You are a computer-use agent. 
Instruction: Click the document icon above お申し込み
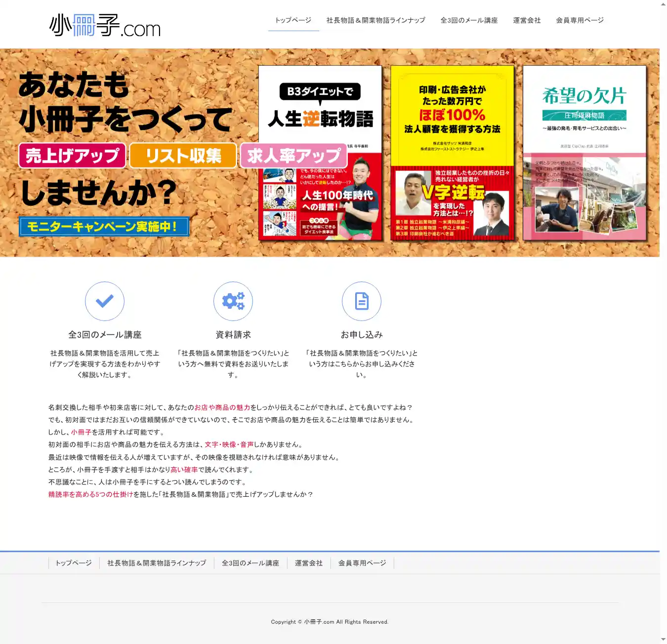tap(361, 301)
